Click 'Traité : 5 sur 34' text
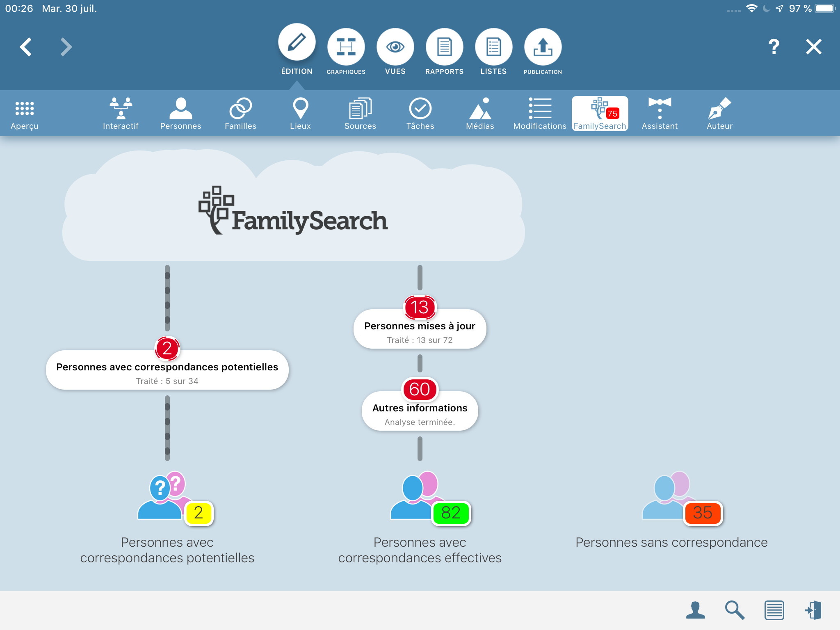 tap(167, 381)
